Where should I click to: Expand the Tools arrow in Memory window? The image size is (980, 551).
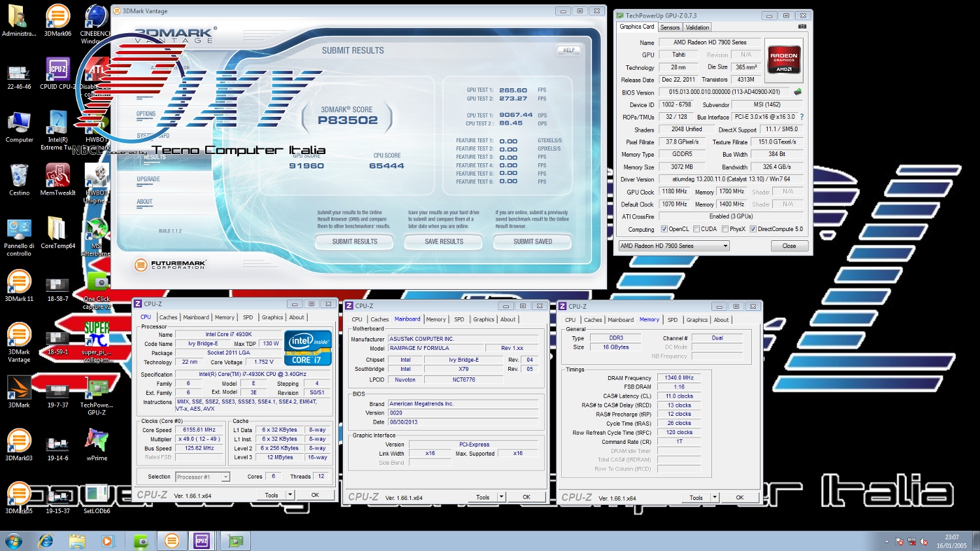click(x=715, y=497)
